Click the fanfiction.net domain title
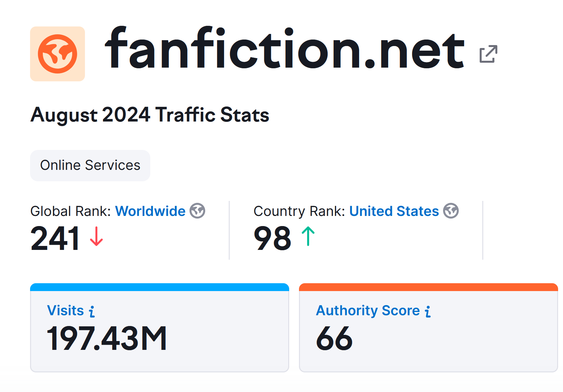563x392 pixels. [x=284, y=49]
